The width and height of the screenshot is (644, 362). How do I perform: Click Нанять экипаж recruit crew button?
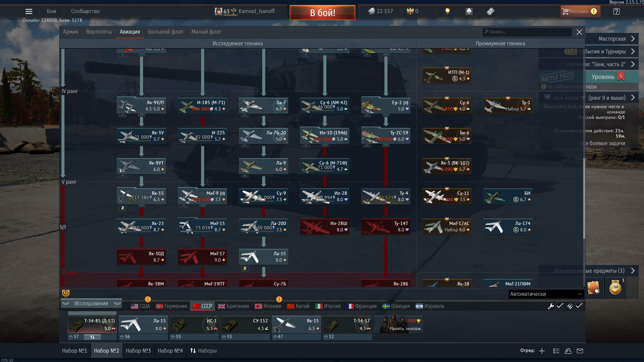(399, 324)
